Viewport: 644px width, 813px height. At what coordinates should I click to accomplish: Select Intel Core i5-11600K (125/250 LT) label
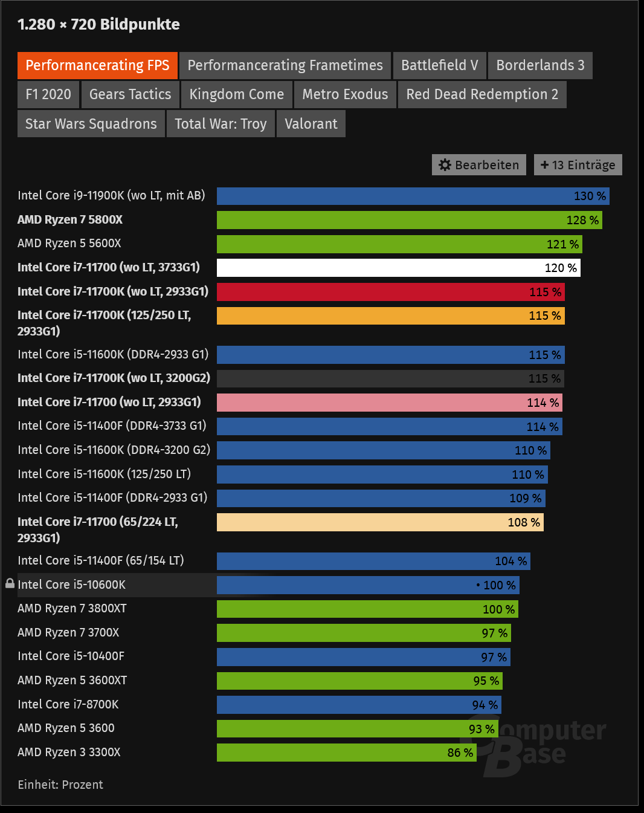[x=104, y=474]
